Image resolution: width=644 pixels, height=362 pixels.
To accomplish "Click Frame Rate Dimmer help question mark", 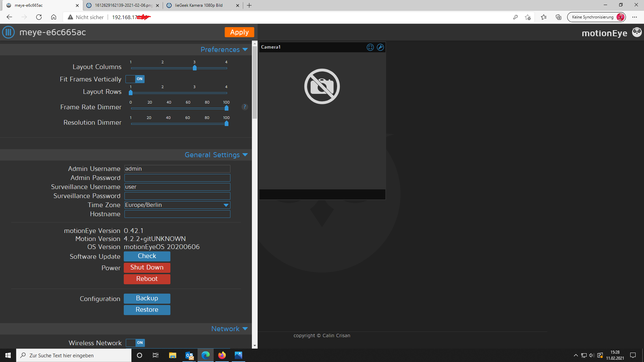I will coord(245,107).
